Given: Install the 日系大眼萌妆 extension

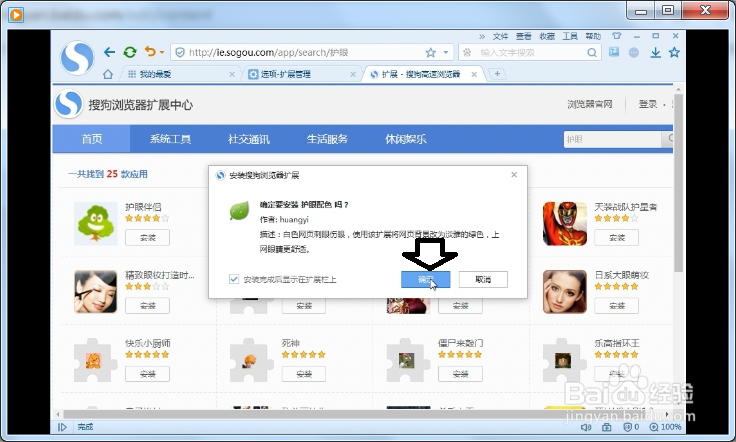Looking at the screenshot, I should click(x=616, y=306).
